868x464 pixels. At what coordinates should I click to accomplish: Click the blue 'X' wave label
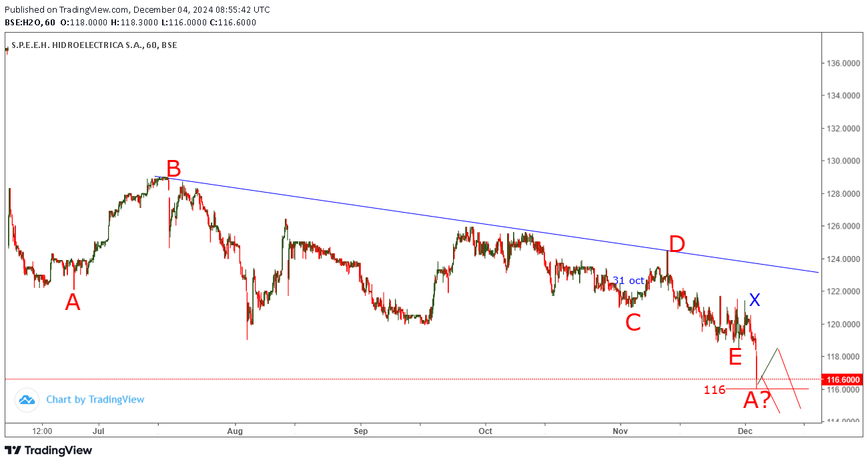click(754, 300)
